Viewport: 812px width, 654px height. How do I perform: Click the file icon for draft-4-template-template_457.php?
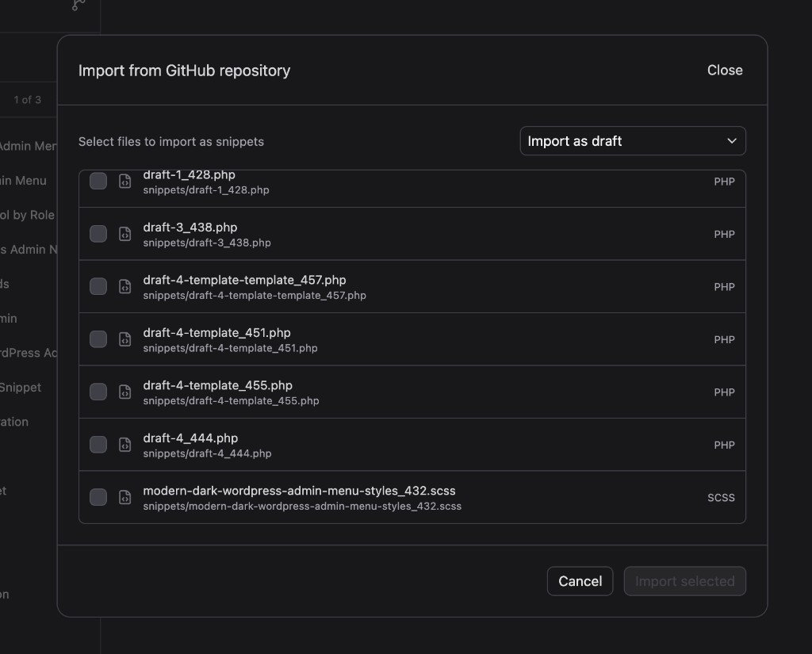(x=124, y=286)
